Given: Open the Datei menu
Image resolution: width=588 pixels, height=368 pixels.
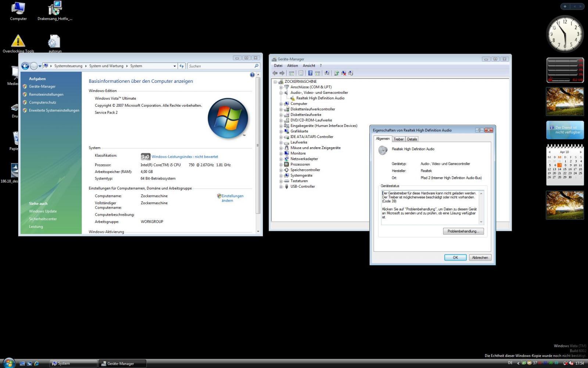Looking at the screenshot, I should (278, 66).
